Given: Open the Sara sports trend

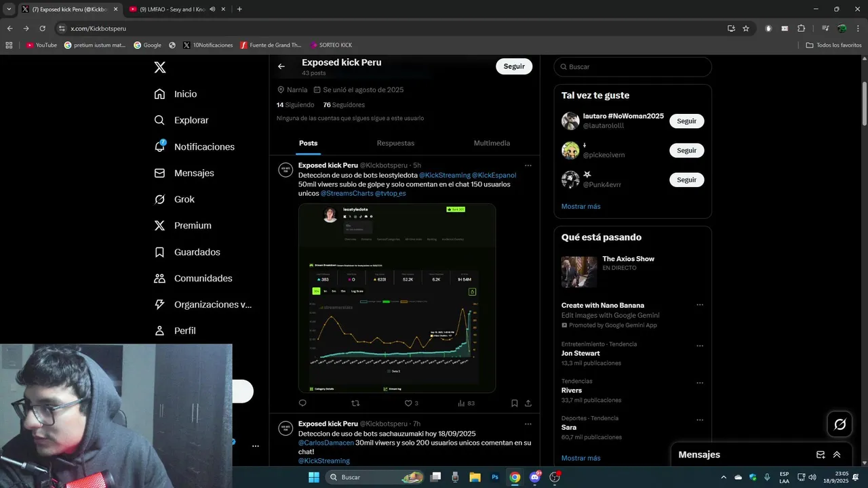Looking at the screenshot, I should point(569,428).
